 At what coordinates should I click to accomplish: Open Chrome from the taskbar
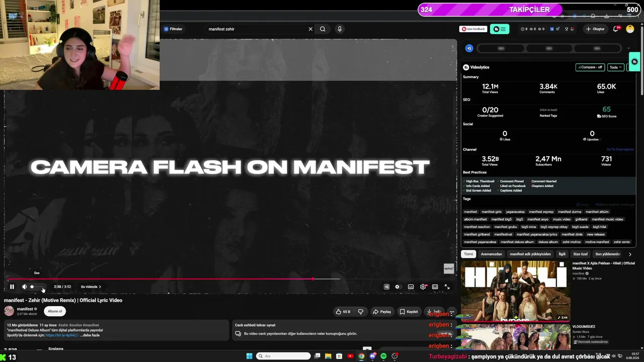point(361,356)
